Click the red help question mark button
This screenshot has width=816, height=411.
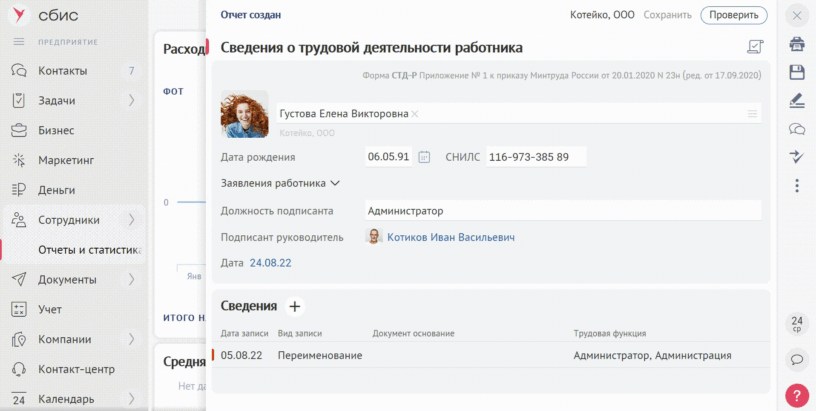[x=797, y=395]
